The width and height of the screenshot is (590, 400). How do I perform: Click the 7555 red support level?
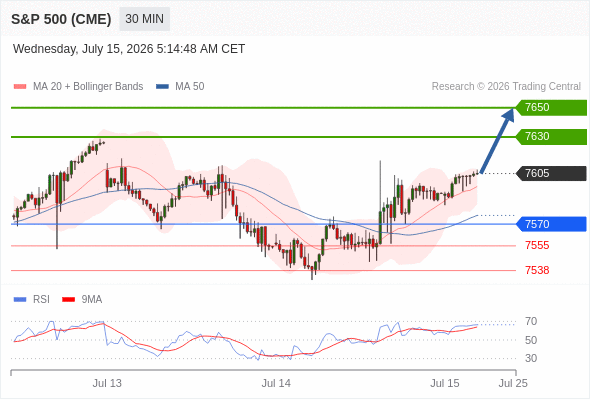(537, 245)
